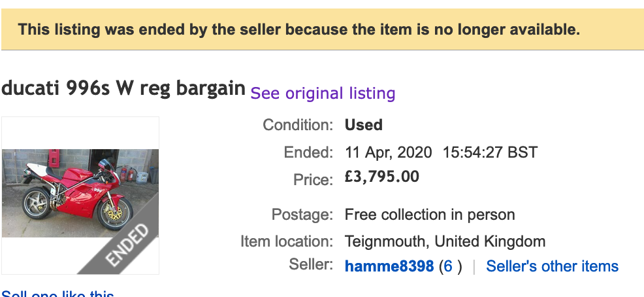Click the 'Teignmouth, United Kingdom' location text

click(445, 241)
